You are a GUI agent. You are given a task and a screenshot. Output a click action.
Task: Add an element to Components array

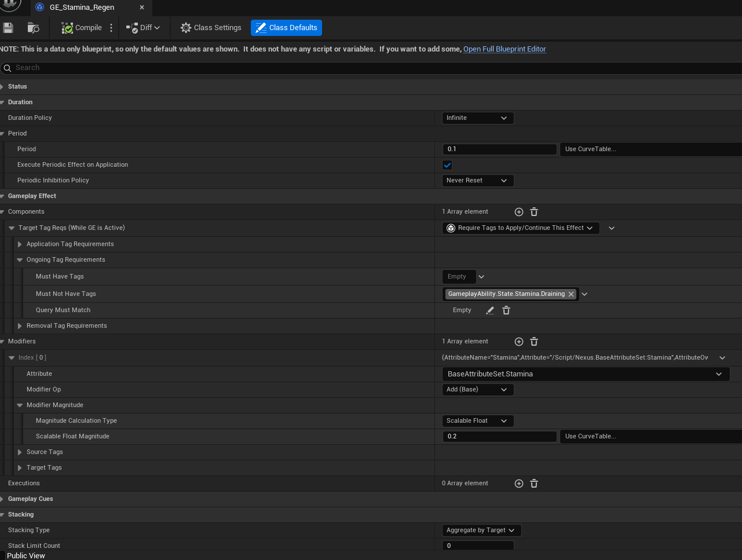click(x=519, y=212)
